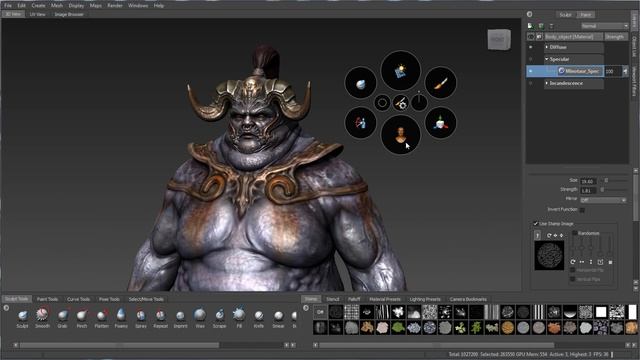Click the ViewCube in the viewport corner
This screenshot has height=360, width=640.
pos(499,40)
